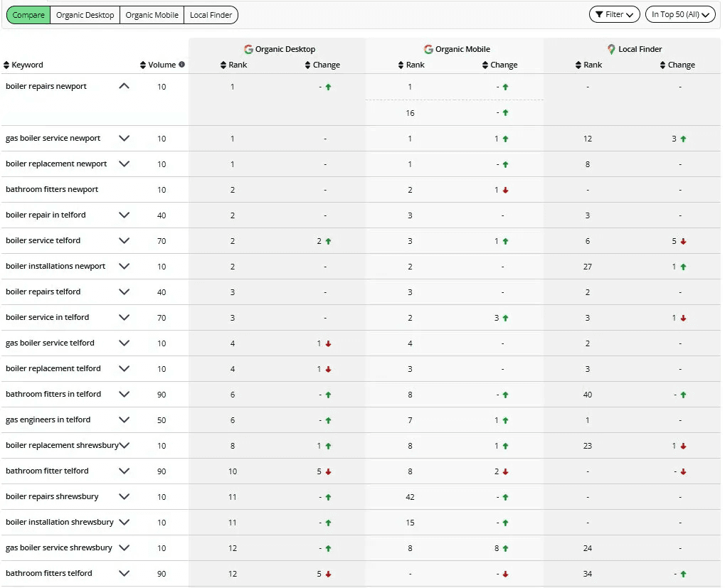Click the red down arrow for bathroom fitter telford

click(x=329, y=471)
